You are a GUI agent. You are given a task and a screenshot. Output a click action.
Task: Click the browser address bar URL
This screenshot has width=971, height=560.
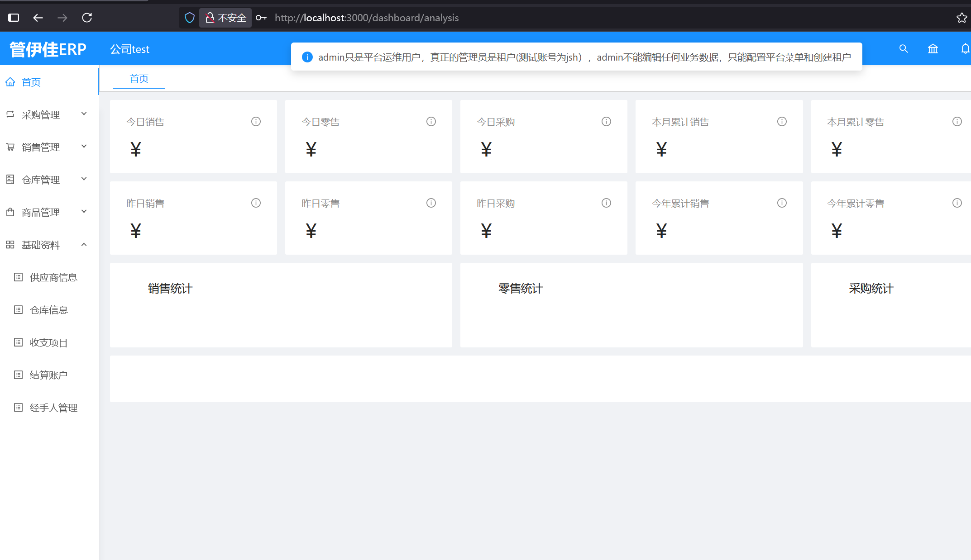click(x=367, y=18)
